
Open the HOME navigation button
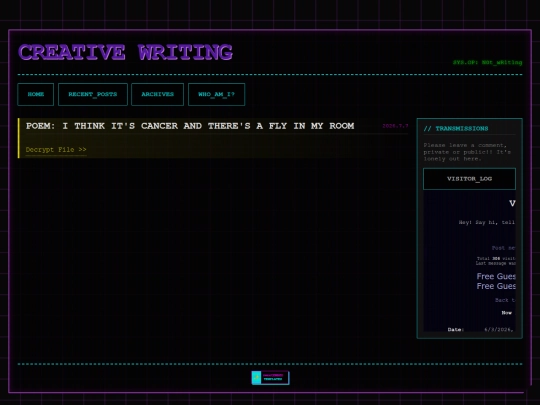(x=35, y=94)
